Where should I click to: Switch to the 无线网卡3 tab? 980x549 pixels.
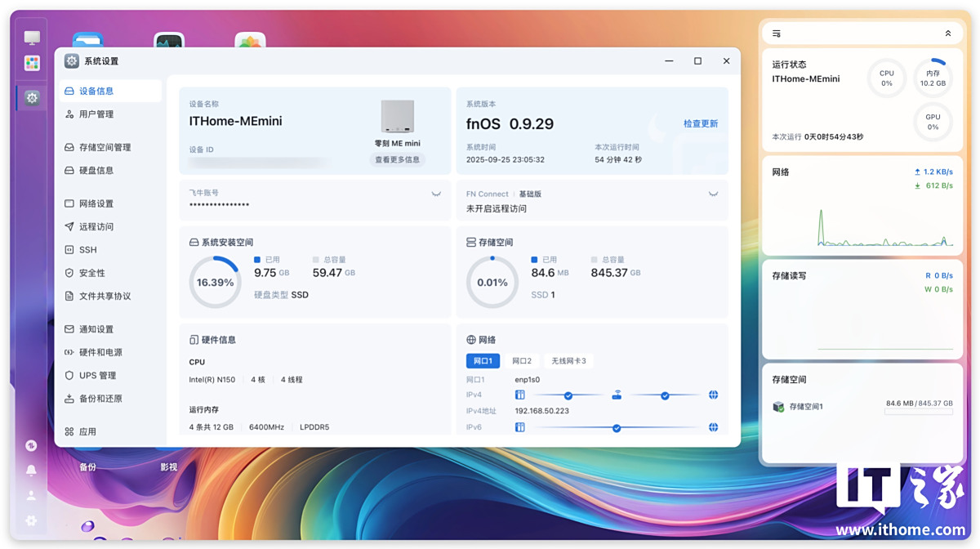tap(568, 361)
